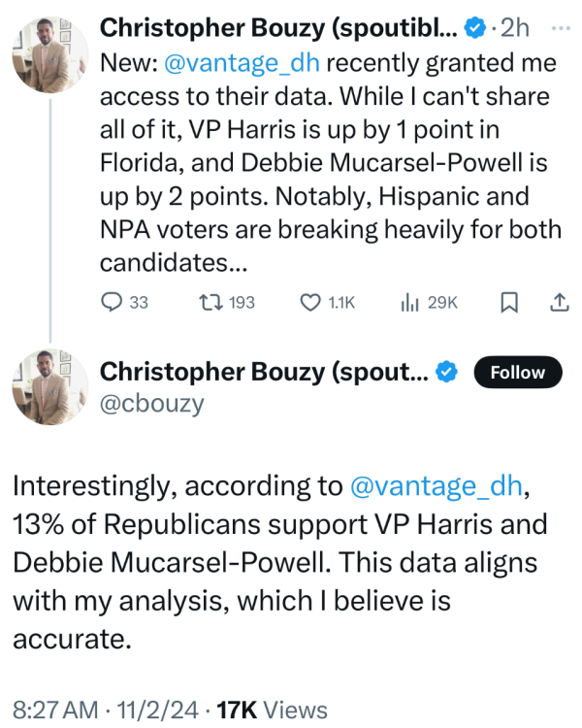Click verified badge beside the 2h timestamp
The height and width of the screenshot is (728, 582).
(x=474, y=28)
